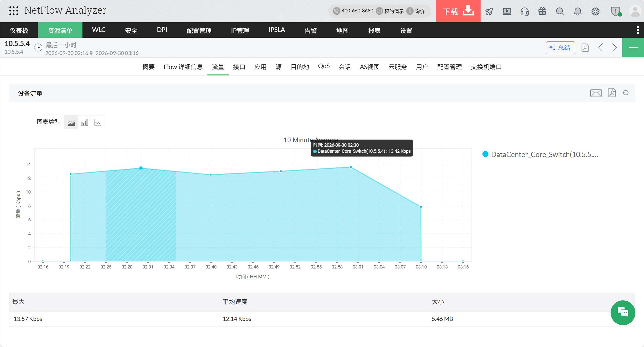
Task: Click the 02:30 data point on chart
Action: coord(141,168)
